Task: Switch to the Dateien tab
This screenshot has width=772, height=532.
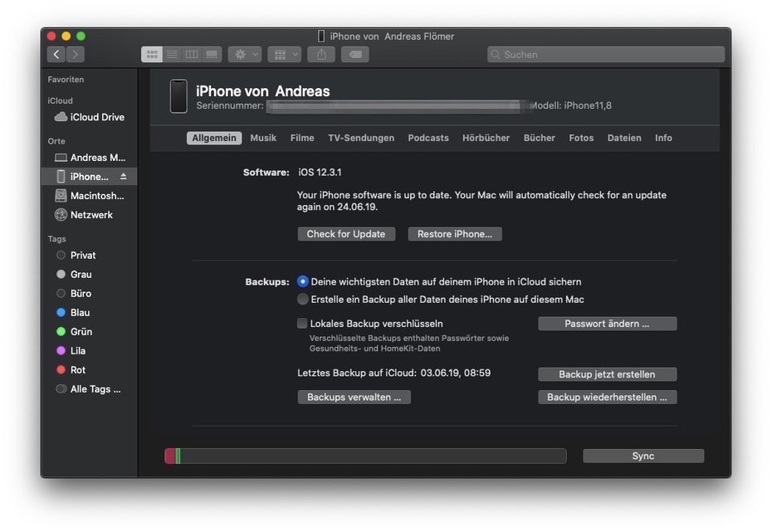Action: [x=624, y=138]
